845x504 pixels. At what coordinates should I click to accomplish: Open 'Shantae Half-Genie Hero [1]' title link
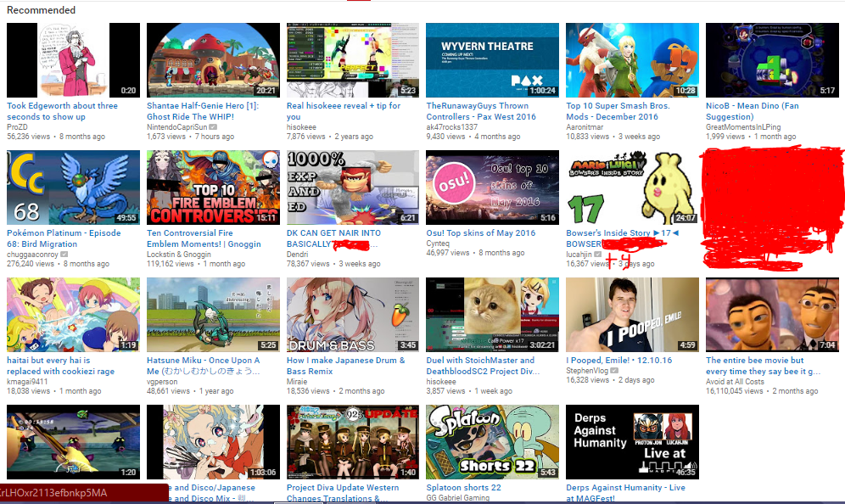203,111
